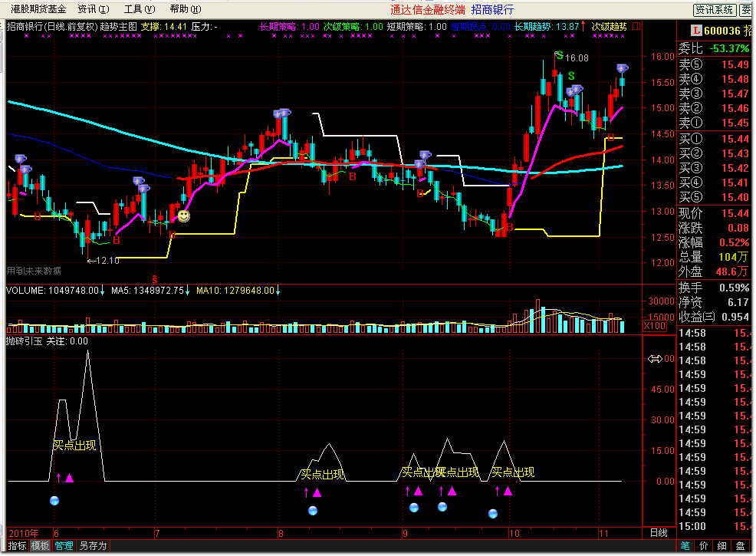Click the 换手 0.59% row
Viewport: 756px width, 556px height.
(x=714, y=288)
